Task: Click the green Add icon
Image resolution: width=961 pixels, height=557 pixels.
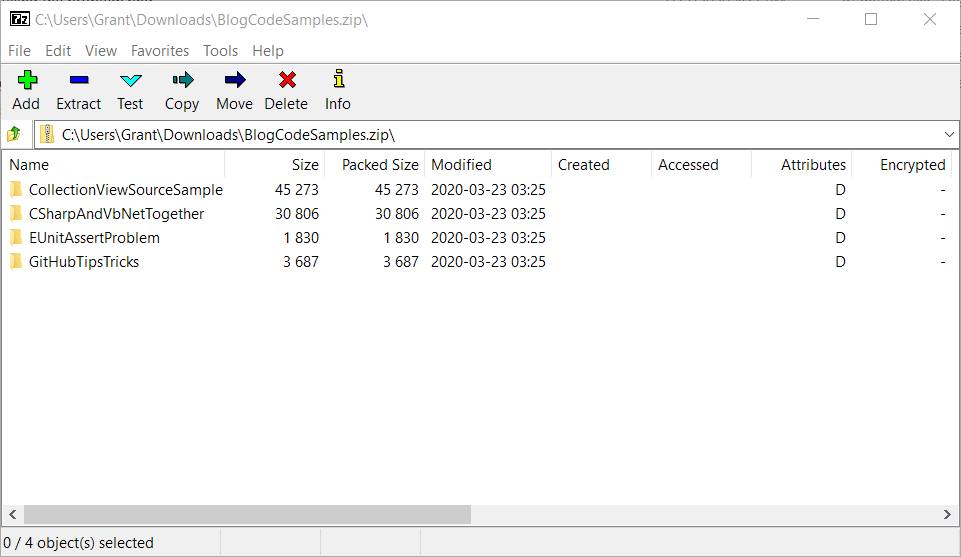Action: coord(26,81)
